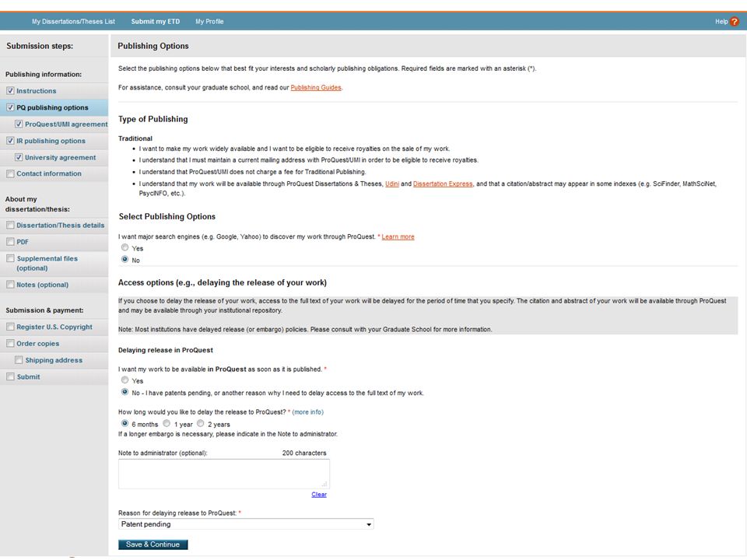
Task: Go to Submit my ETD tab
Action: [156, 22]
